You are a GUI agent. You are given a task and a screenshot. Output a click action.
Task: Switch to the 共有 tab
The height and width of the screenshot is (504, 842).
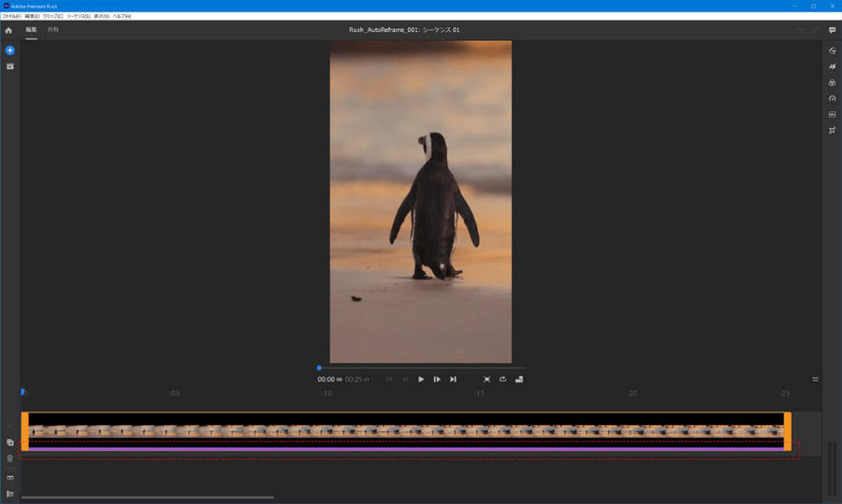click(x=52, y=30)
